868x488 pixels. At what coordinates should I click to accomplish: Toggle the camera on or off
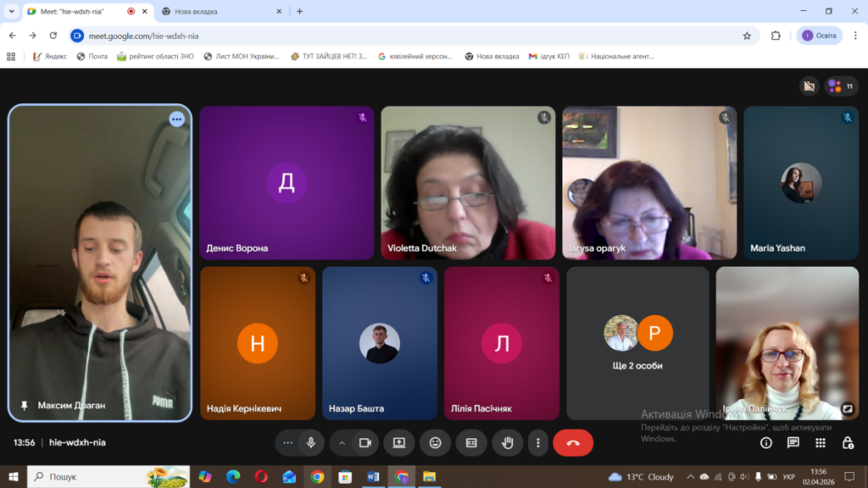[x=365, y=442]
